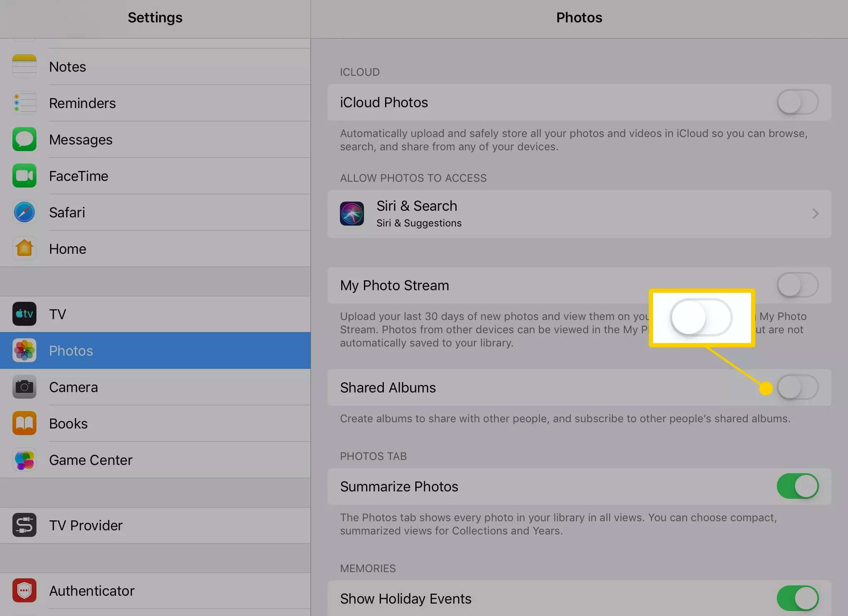Disable the Show Holiday Events toggle

pyautogui.click(x=797, y=598)
